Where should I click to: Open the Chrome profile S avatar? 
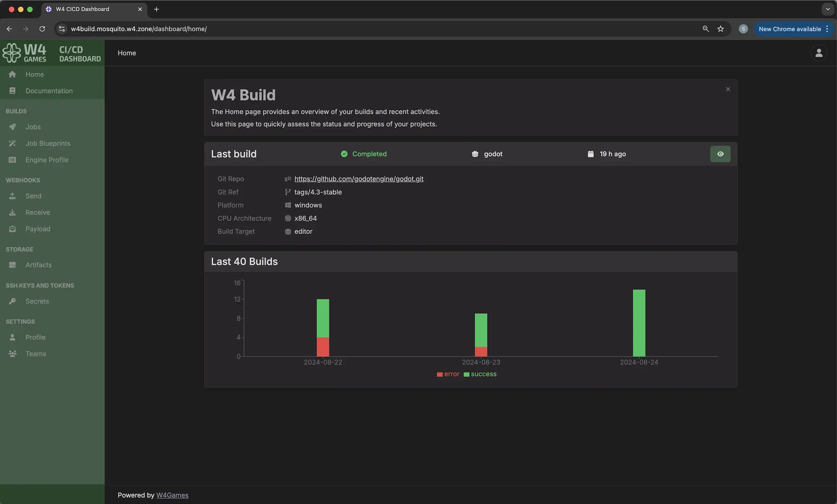coord(743,29)
